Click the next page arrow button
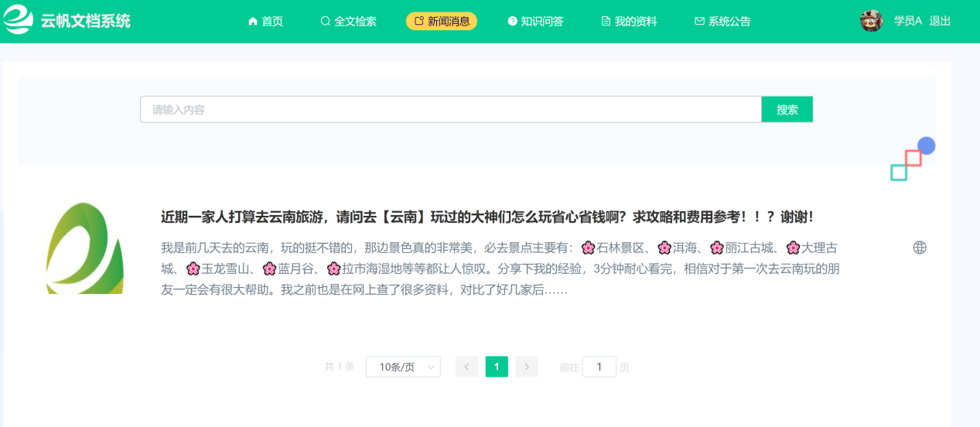980x427 pixels. click(x=527, y=367)
